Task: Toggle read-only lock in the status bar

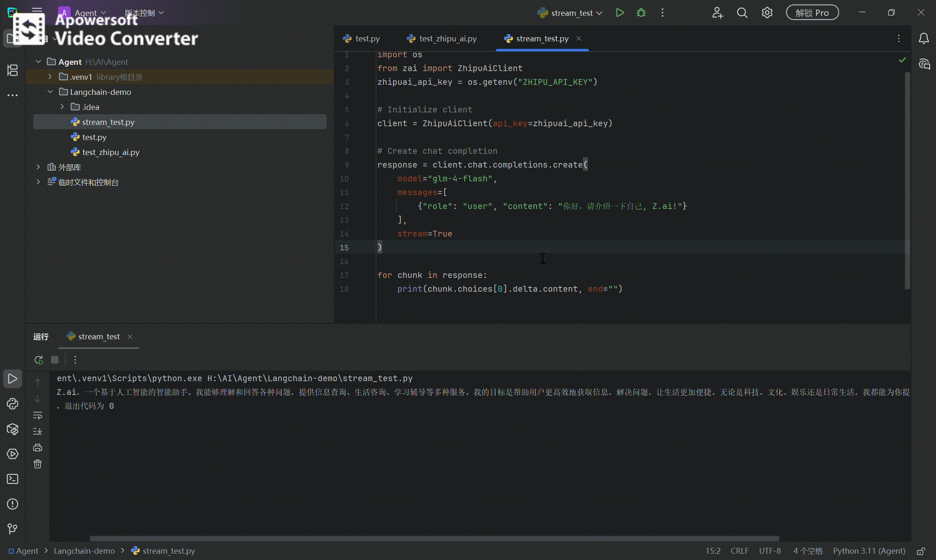Action: click(921, 551)
